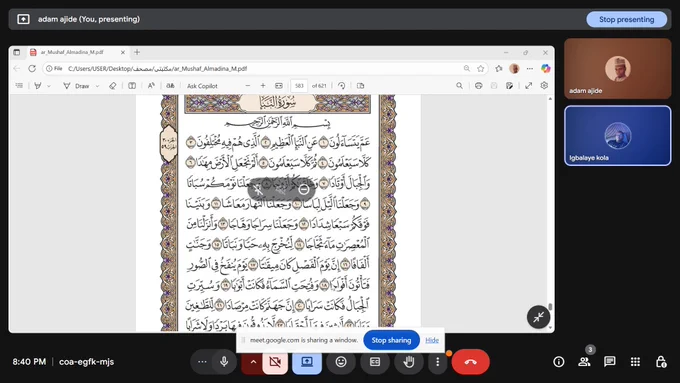Image resolution: width=680 pixels, height=383 pixels.
Task: View site information File icon
Action: 55,69
